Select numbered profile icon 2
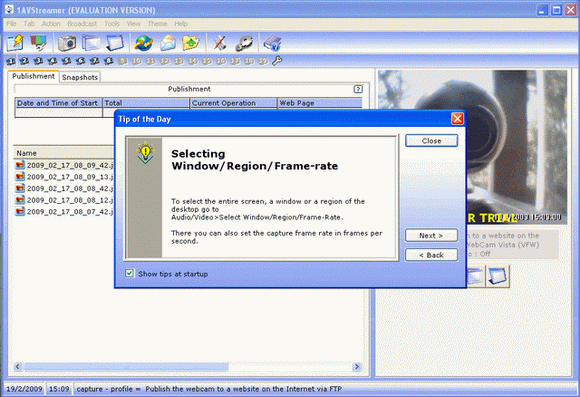The image size is (580, 397). click(24, 61)
